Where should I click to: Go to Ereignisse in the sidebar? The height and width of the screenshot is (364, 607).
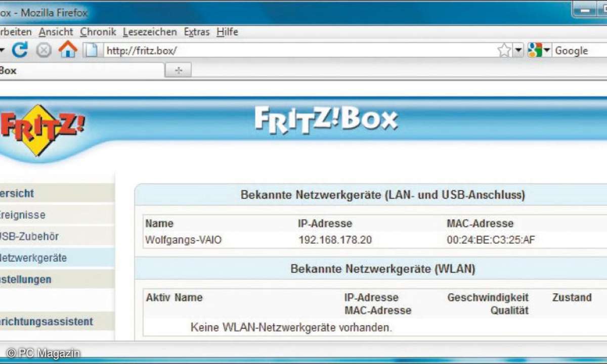pyautogui.click(x=23, y=215)
